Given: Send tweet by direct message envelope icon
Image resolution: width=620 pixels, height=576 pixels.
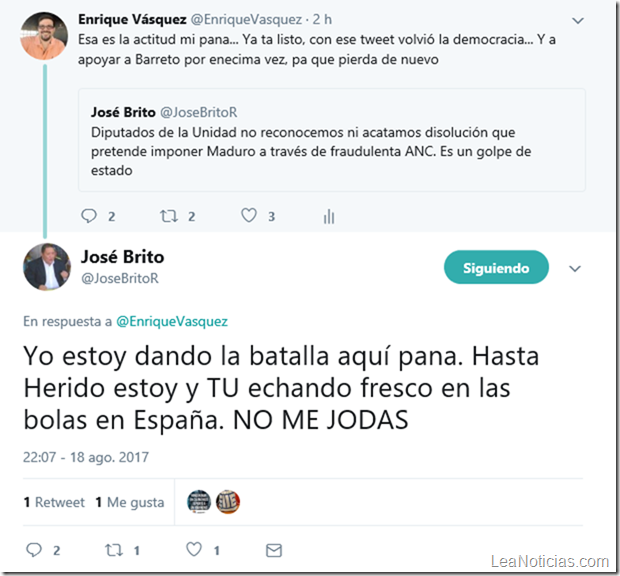Looking at the screenshot, I should (274, 550).
